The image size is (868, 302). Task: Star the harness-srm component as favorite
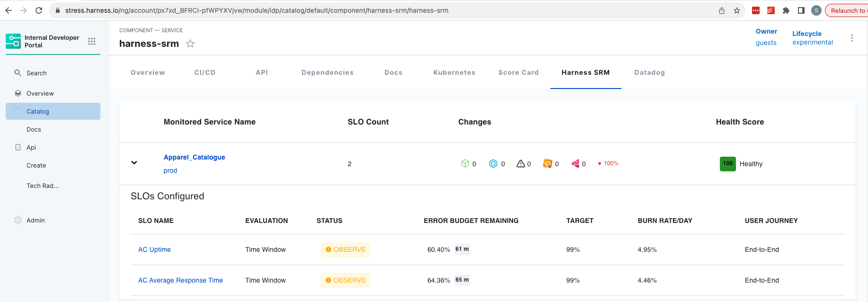[x=190, y=44]
